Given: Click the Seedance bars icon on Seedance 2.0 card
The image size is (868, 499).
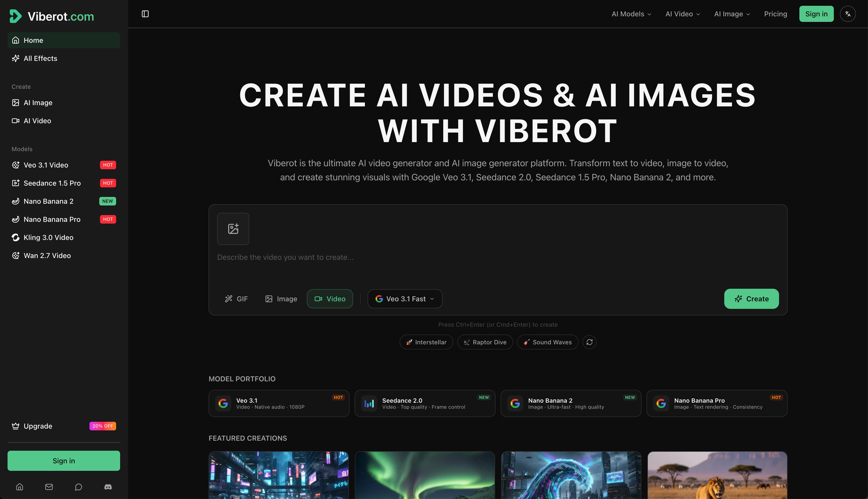Looking at the screenshot, I should pos(369,403).
